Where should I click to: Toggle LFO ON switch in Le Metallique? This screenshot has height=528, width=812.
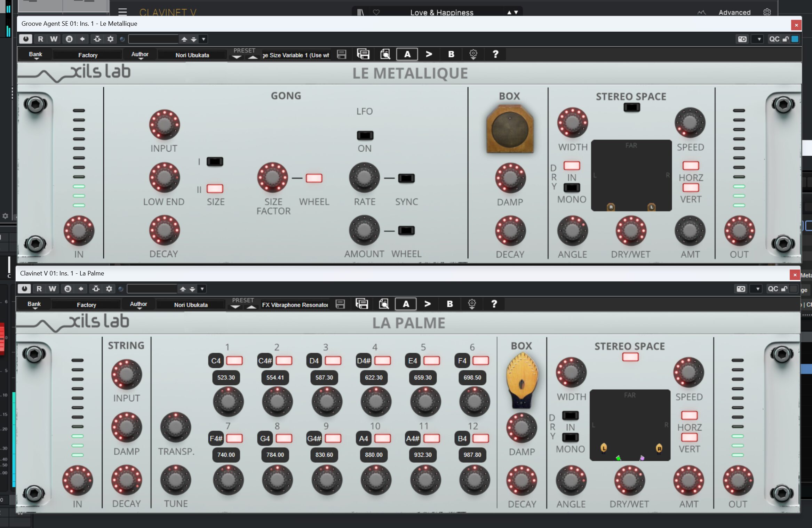(365, 135)
